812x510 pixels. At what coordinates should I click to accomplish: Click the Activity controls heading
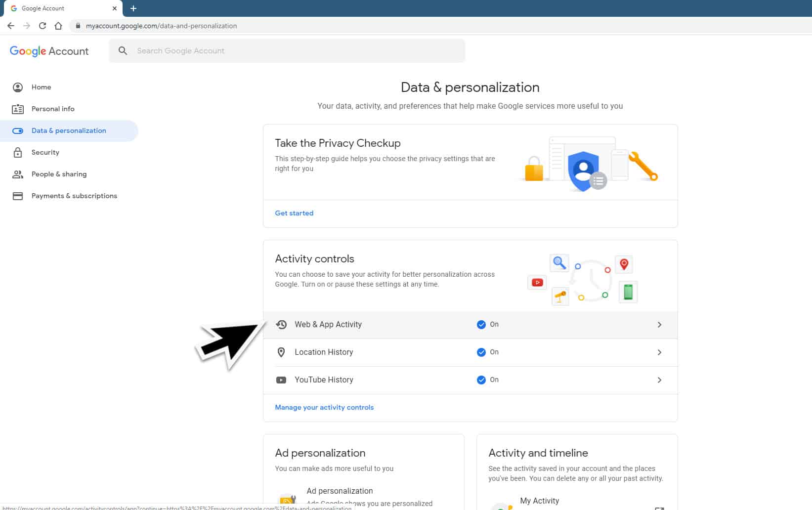tap(314, 258)
